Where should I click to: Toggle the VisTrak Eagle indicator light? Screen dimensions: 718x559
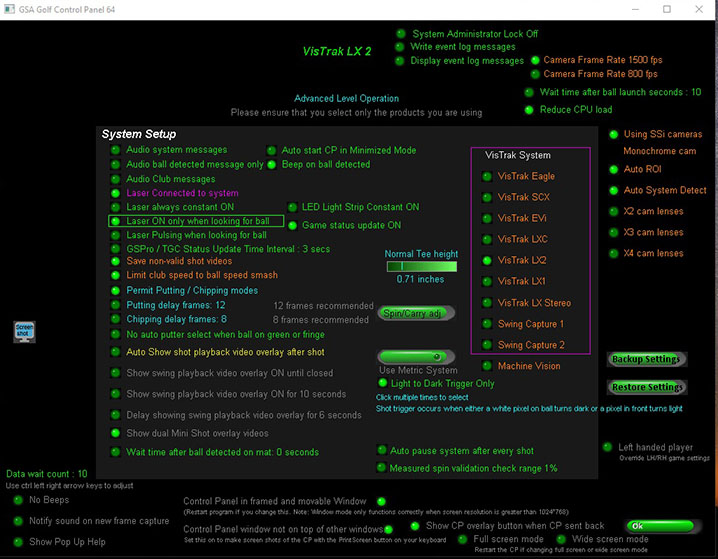485,176
